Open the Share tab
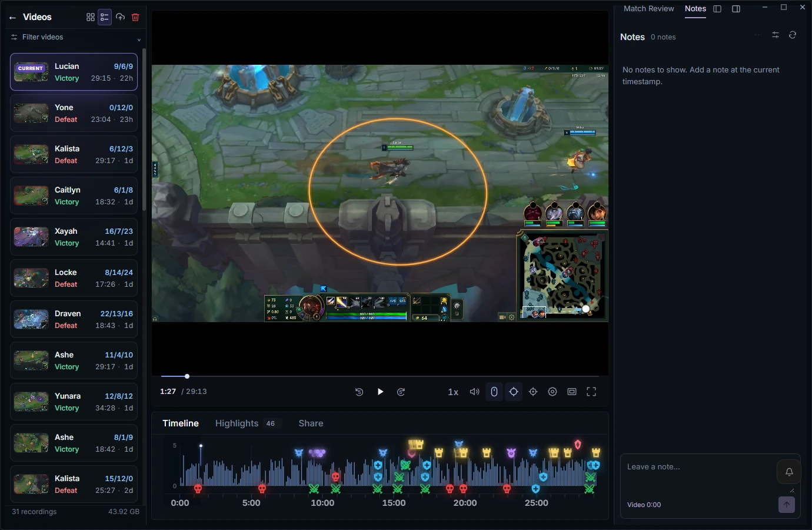The image size is (812, 530). (311, 423)
